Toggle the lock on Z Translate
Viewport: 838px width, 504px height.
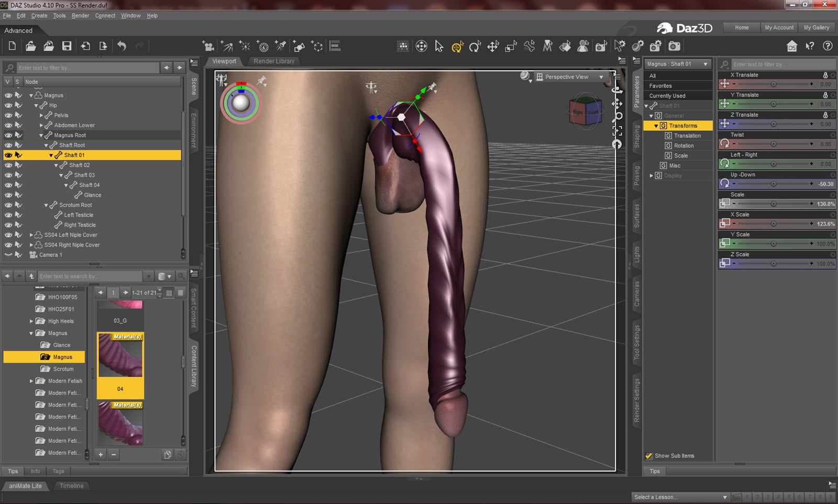pos(825,115)
